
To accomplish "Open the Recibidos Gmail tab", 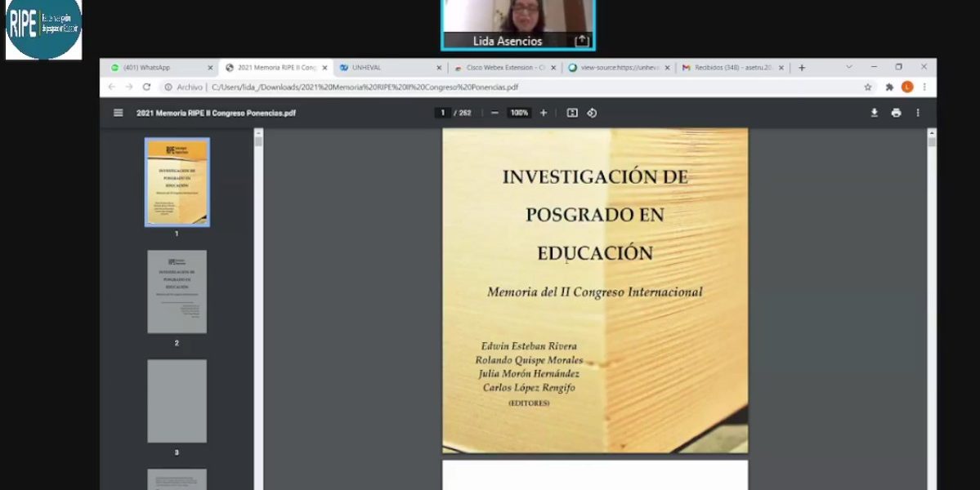I will coord(727,68).
